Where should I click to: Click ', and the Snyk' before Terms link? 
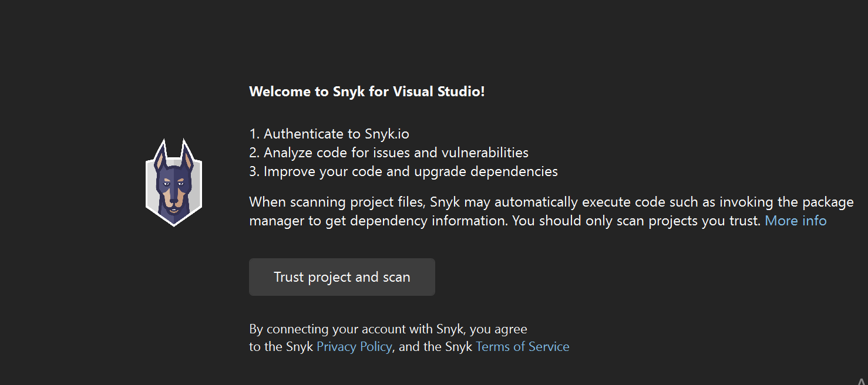pyautogui.click(x=435, y=346)
